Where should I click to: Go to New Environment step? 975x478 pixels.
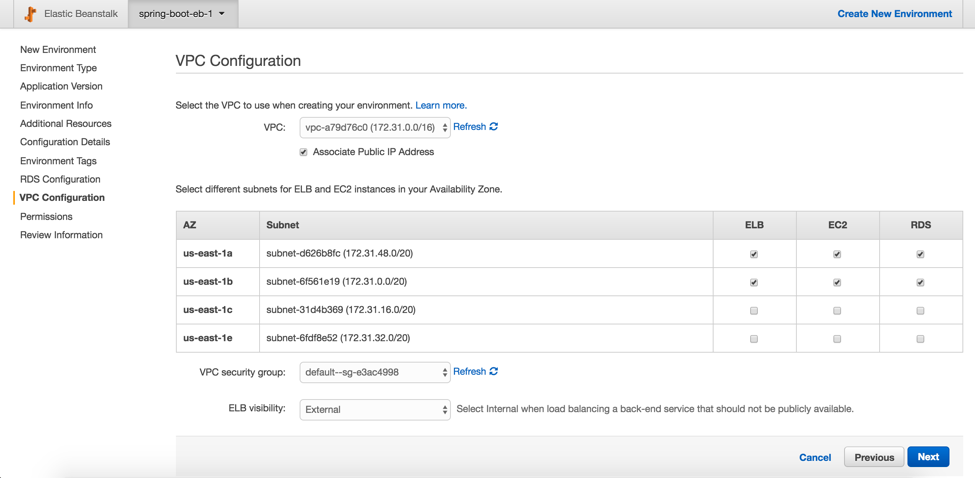coord(58,50)
